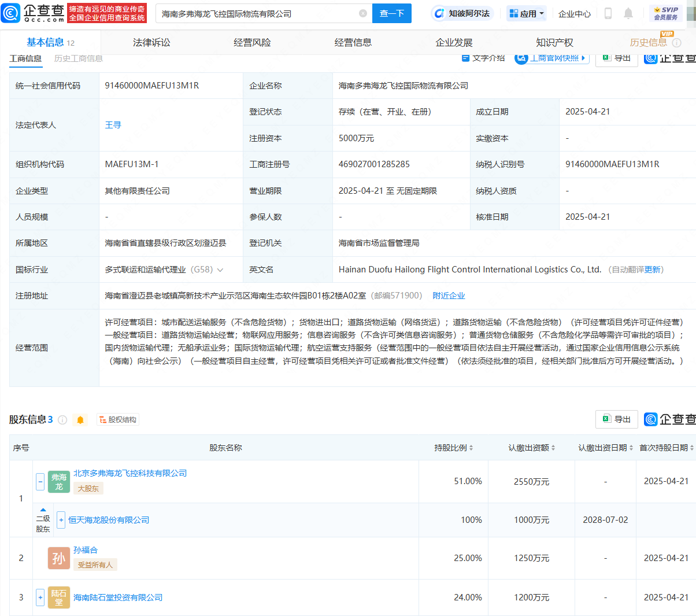The width and height of the screenshot is (696, 616).
Task: Expand 恒天海龙股份有限公司 row
Action: click(61, 520)
